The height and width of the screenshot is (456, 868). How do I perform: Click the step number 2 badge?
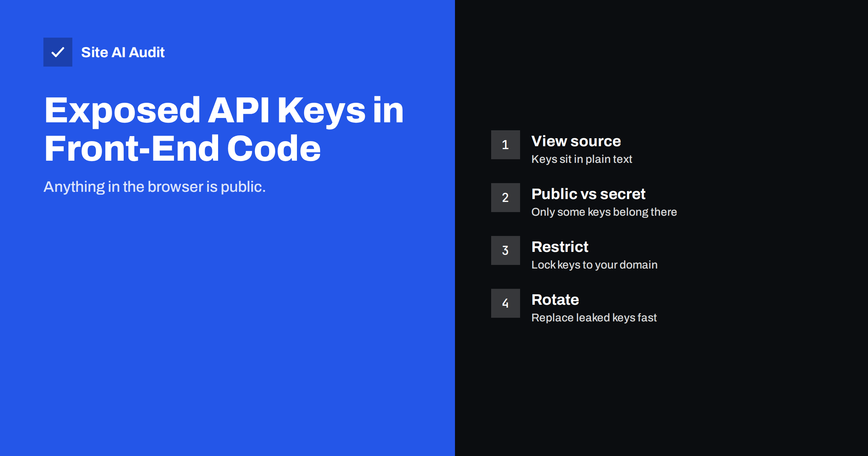click(506, 198)
